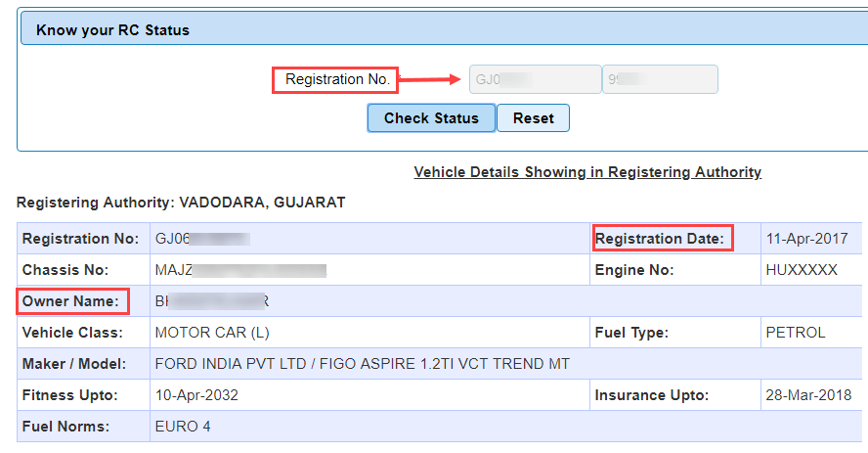Click the Vehicle Class: label
This screenshot has width=868, height=453.
point(72,333)
